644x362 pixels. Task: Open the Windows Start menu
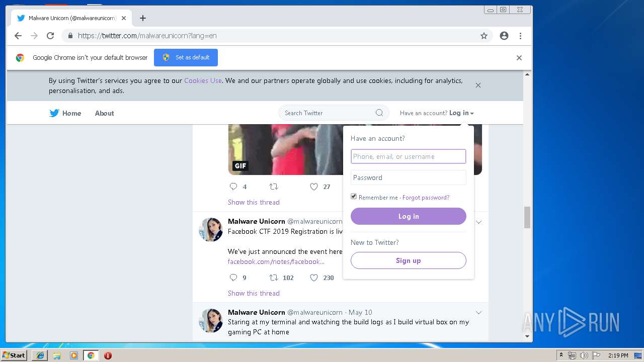click(14, 355)
